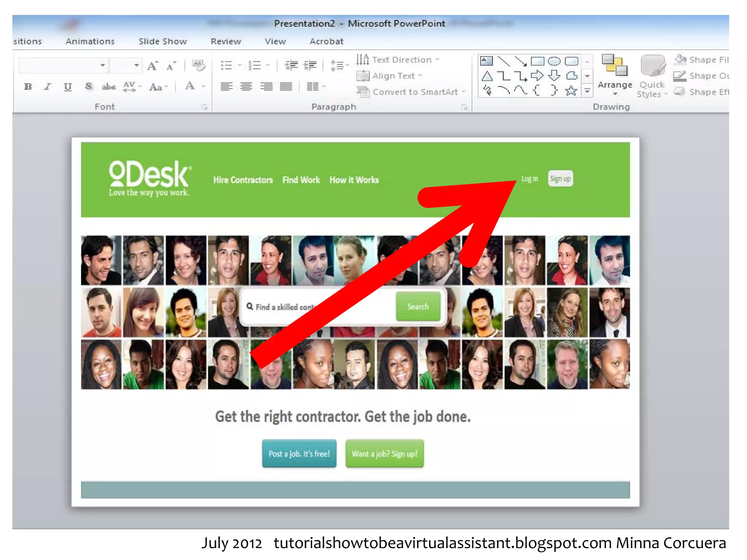Increase font size with Grow Font

pos(153,66)
